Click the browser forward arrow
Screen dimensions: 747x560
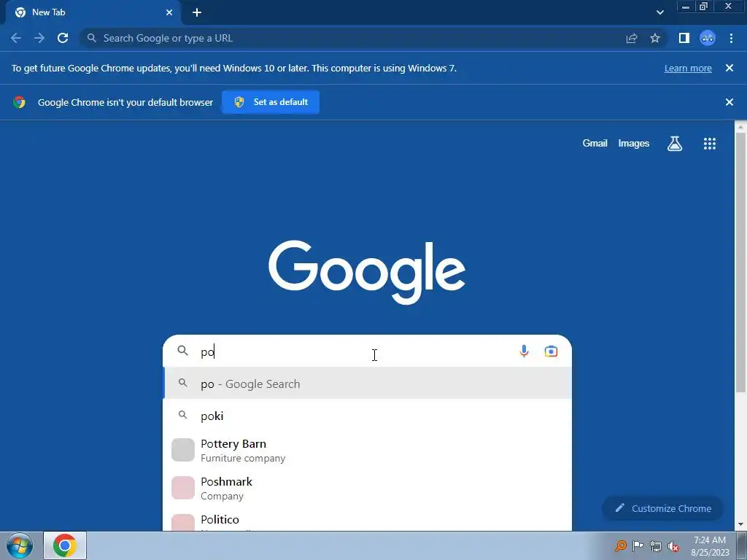(39, 38)
